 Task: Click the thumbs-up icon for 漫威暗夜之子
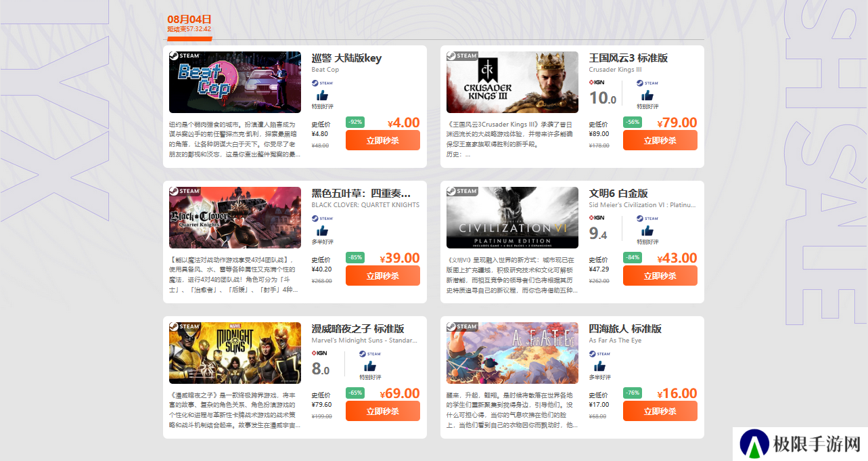point(370,366)
